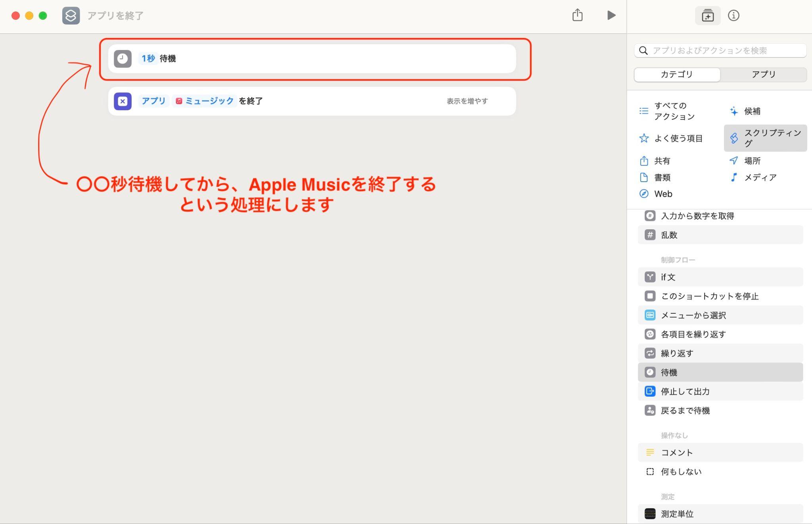Image resolution: width=812 pixels, height=524 pixels.
Task: Click the コメント yellow lines icon
Action: pyautogui.click(x=650, y=452)
